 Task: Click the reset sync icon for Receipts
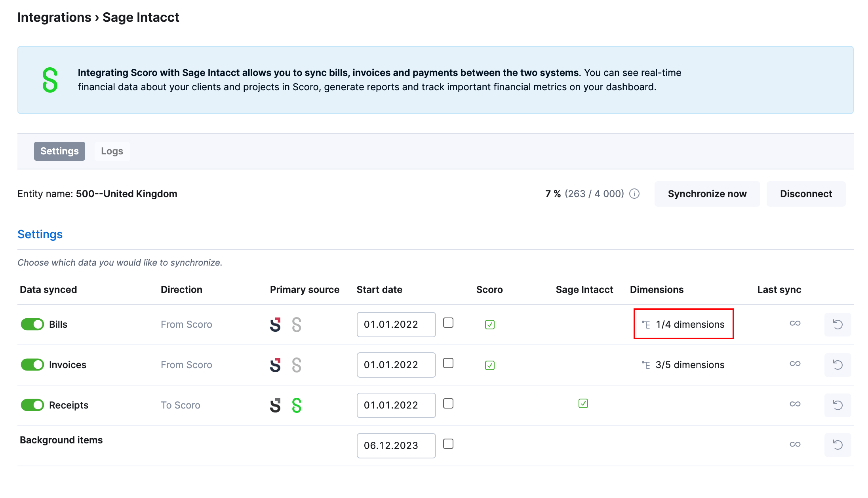pos(838,405)
